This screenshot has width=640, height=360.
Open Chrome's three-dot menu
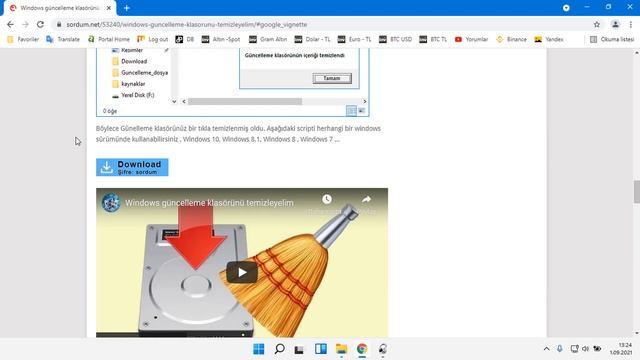[x=631, y=24]
